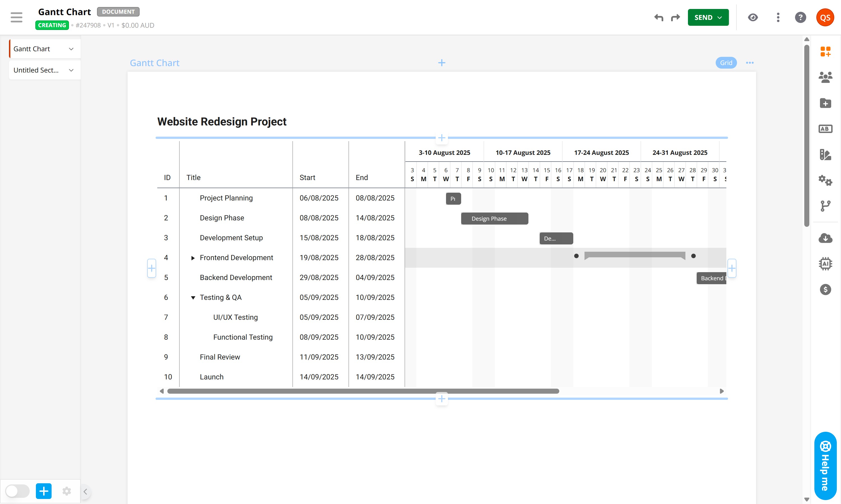The height and width of the screenshot is (504, 841).
Task: Click the undo arrow in the header
Action: click(x=659, y=17)
